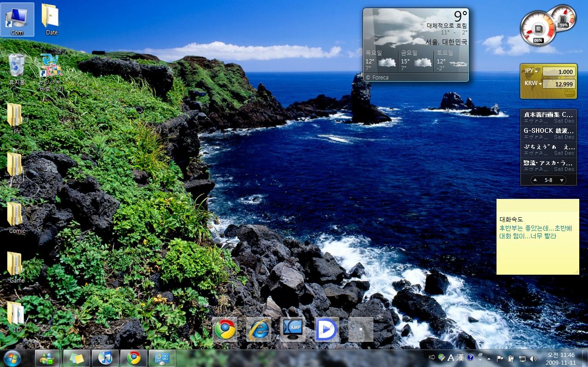The image size is (588, 367).
Task: Show hidden system tray icons
Action: click(489, 358)
